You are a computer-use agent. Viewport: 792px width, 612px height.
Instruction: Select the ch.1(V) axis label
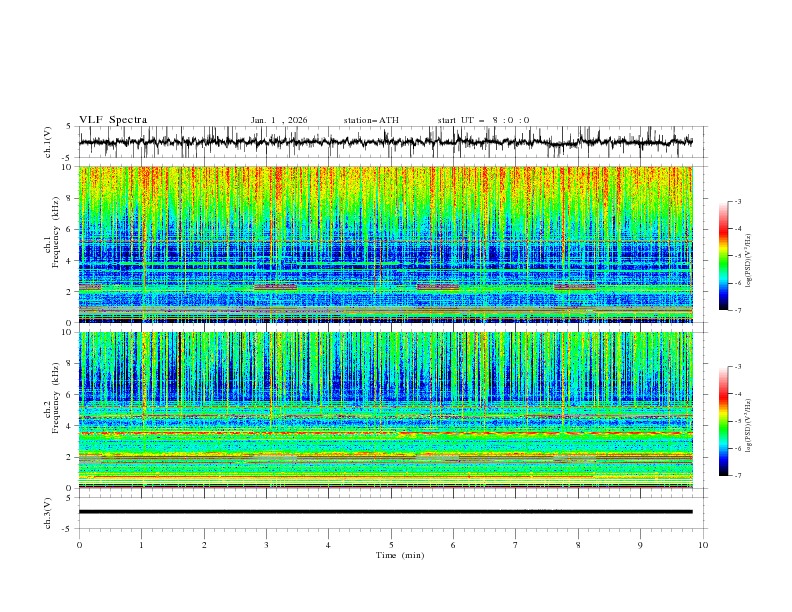[x=48, y=142]
